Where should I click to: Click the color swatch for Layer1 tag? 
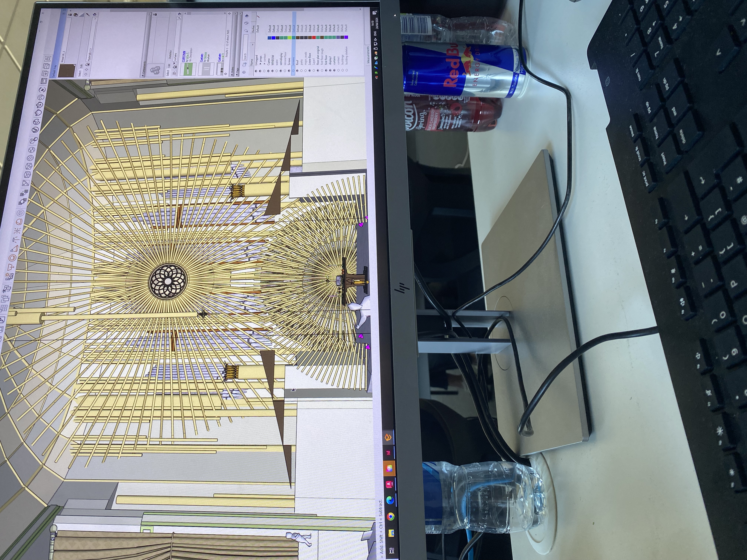313,37
